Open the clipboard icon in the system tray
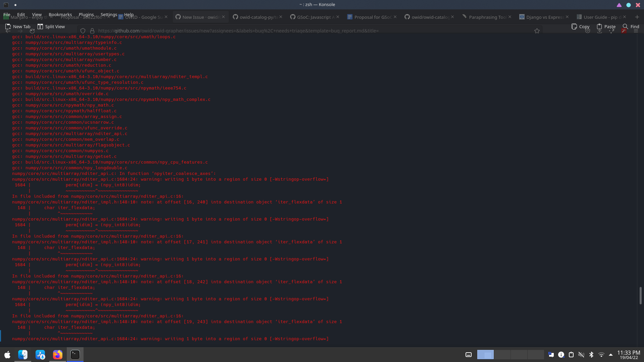 coord(571,354)
